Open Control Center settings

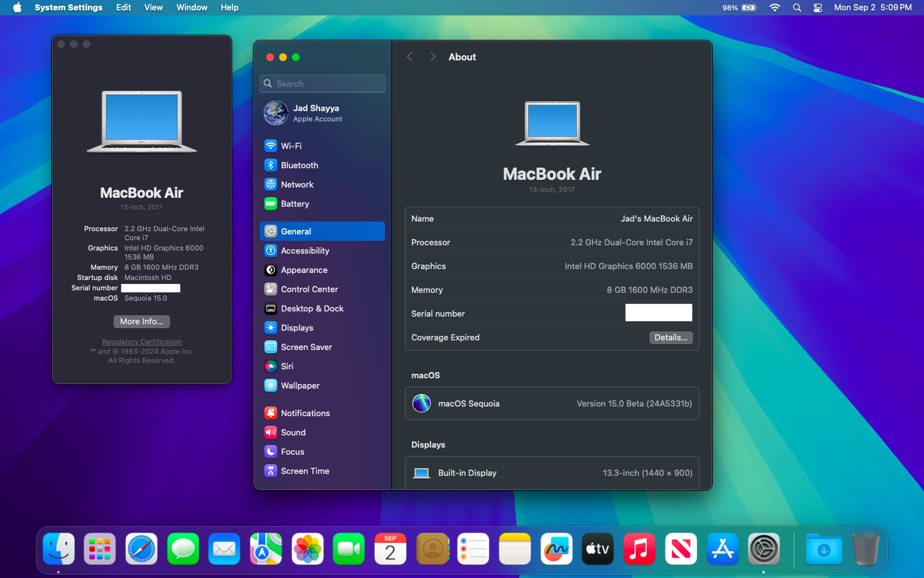322,289
